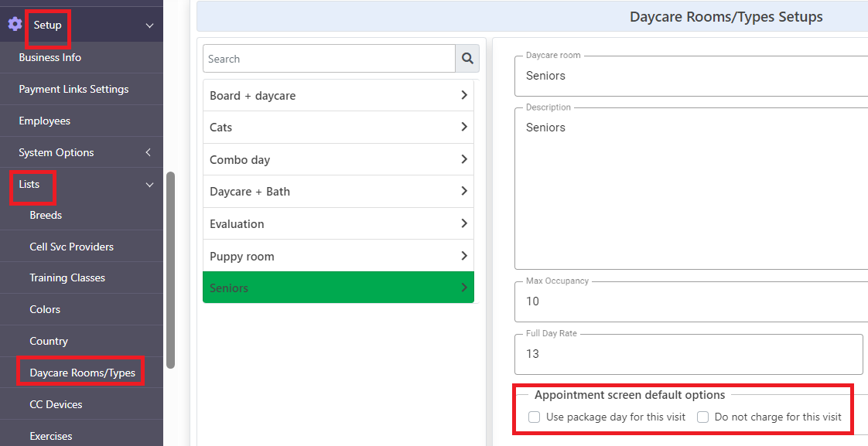Open Daycare Rooms/Types menu item
The image size is (868, 446).
pyautogui.click(x=82, y=373)
